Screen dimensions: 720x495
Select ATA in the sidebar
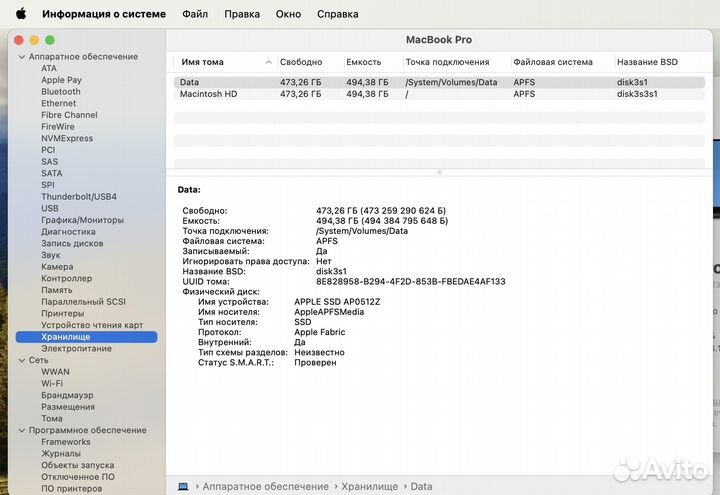[49, 68]
